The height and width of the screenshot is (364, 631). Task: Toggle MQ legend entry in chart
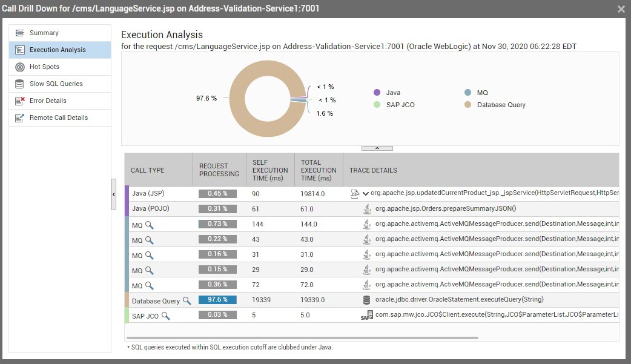(476, 93)
